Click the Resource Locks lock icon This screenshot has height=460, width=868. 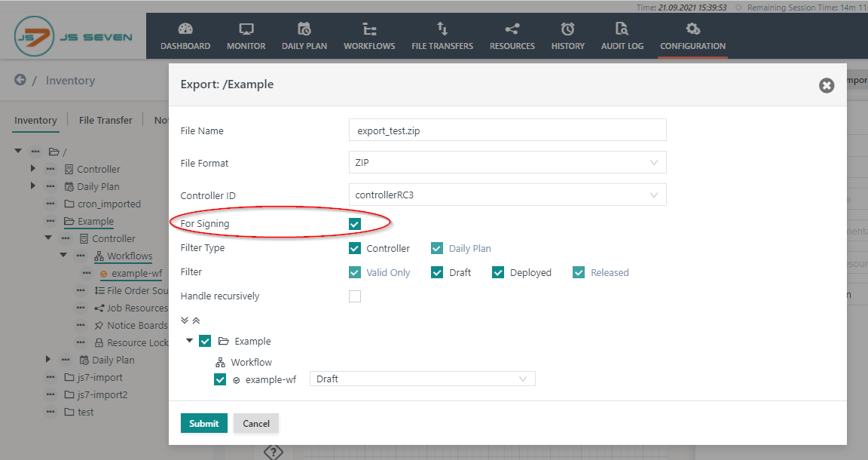coord(99,342)
